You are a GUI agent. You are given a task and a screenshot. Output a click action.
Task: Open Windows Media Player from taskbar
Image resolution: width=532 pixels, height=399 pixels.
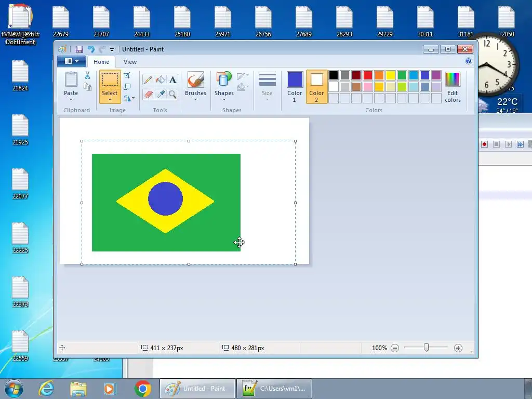(110, 389)
